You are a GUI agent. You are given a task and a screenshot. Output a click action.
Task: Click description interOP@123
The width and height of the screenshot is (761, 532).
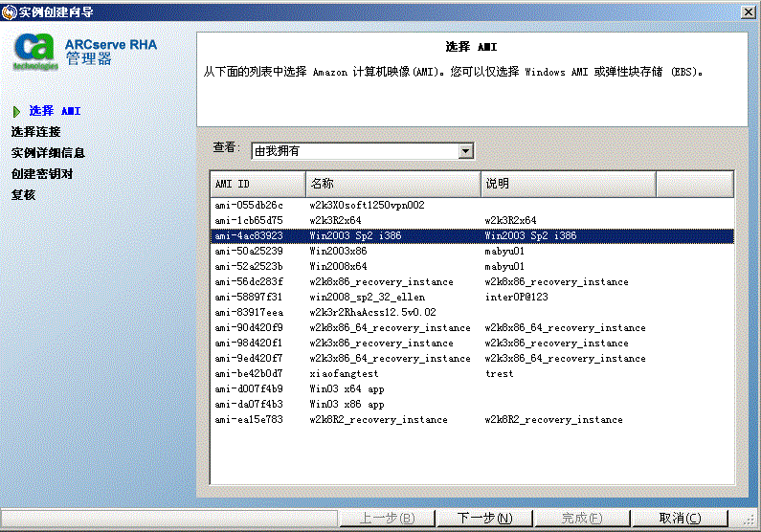[516, 298]
